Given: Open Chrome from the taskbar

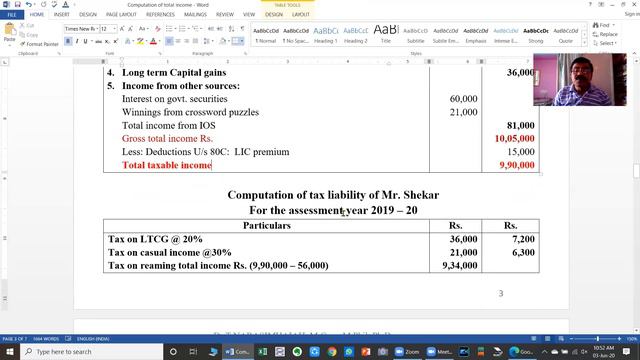Looking at the screenshot, I should (x=331, y=351).
